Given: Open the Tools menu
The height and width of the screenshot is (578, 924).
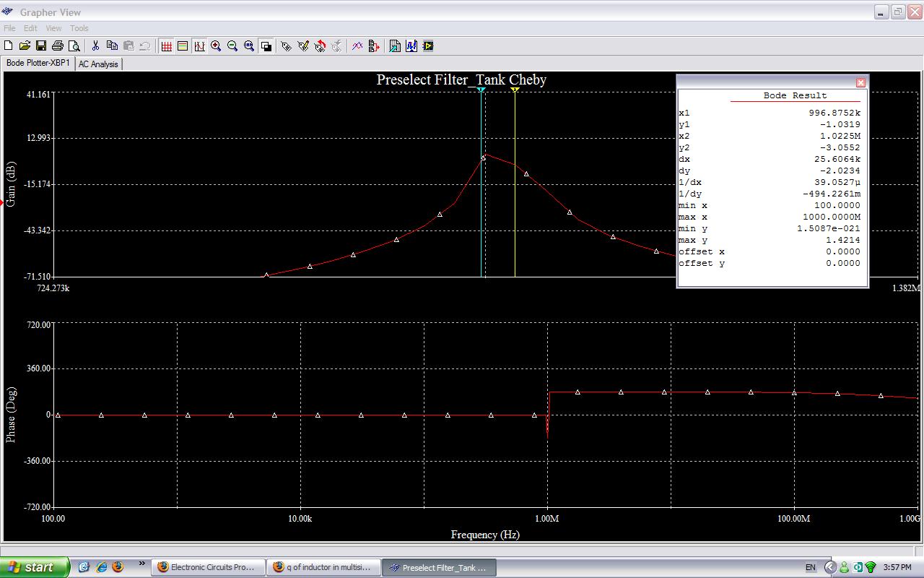Looking at the screenshot, I should pos(79,28).
